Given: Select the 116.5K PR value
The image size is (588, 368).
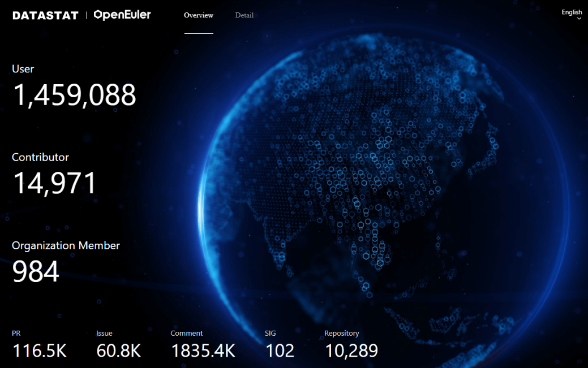Looking at the screenshot, I should (40, 351).
